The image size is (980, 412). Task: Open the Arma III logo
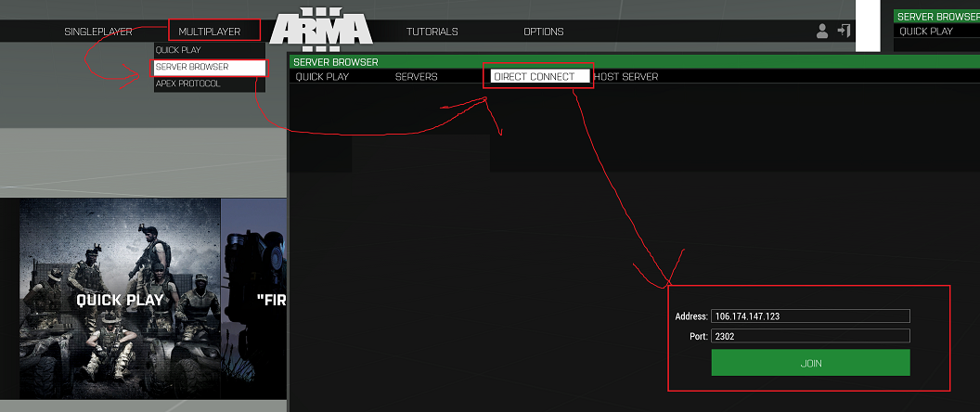point(321,30)
